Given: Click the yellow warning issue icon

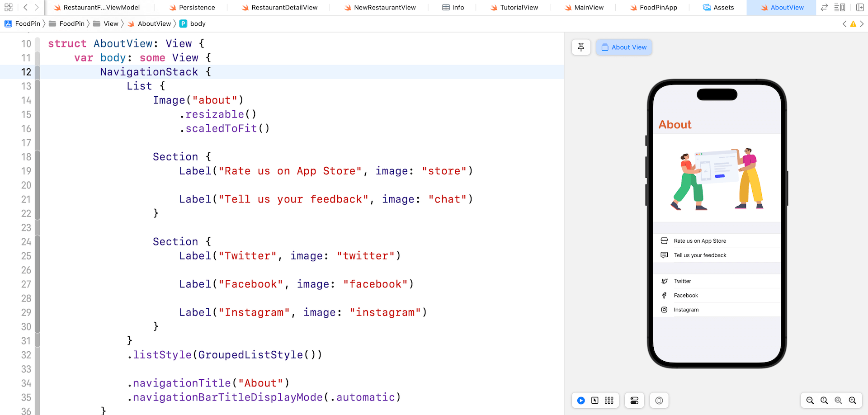Looking at the screenshot, I should (853, 24).
